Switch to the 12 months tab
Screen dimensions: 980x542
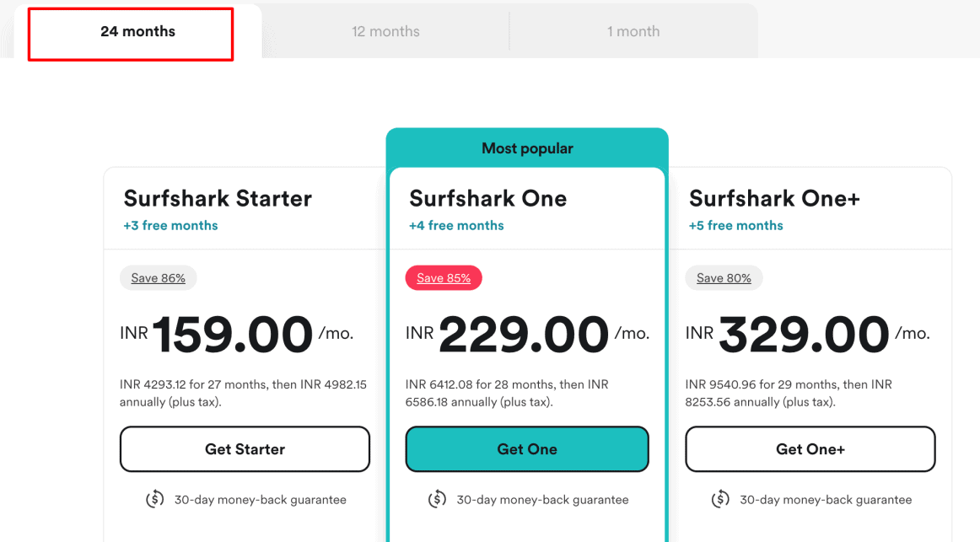[x=385, y=32]
